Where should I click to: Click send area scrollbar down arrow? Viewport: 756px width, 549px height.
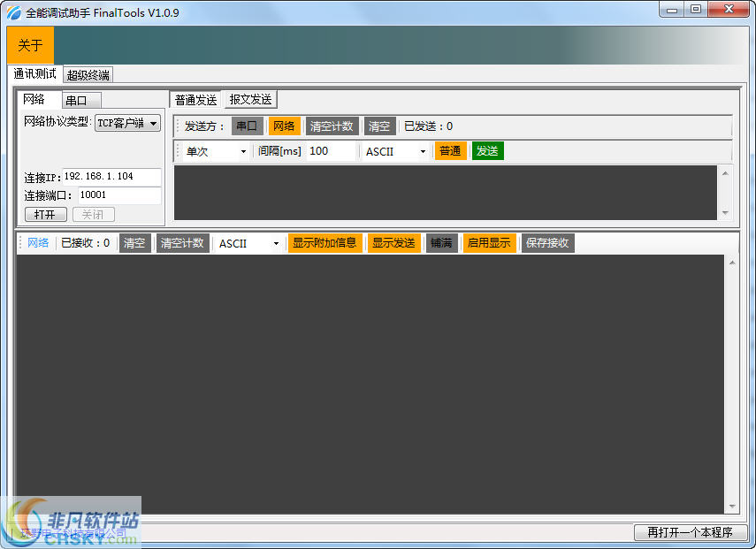pos(725,212)
